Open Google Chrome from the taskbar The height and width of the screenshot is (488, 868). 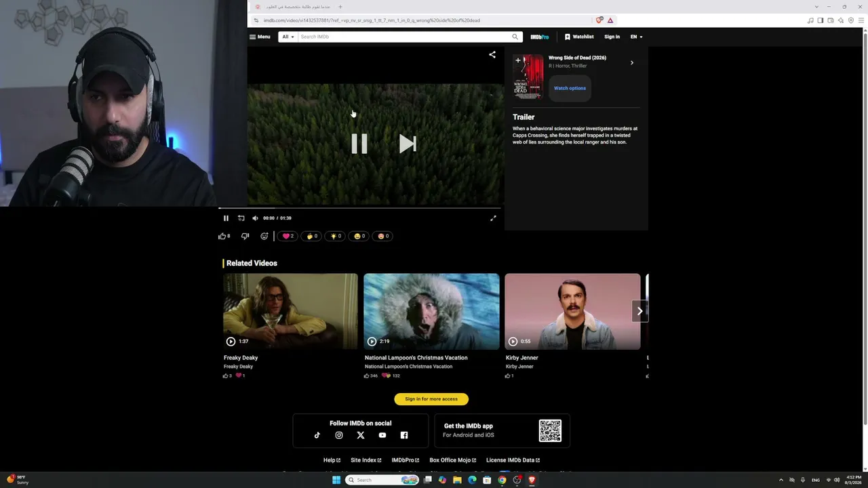coord(502,480)
